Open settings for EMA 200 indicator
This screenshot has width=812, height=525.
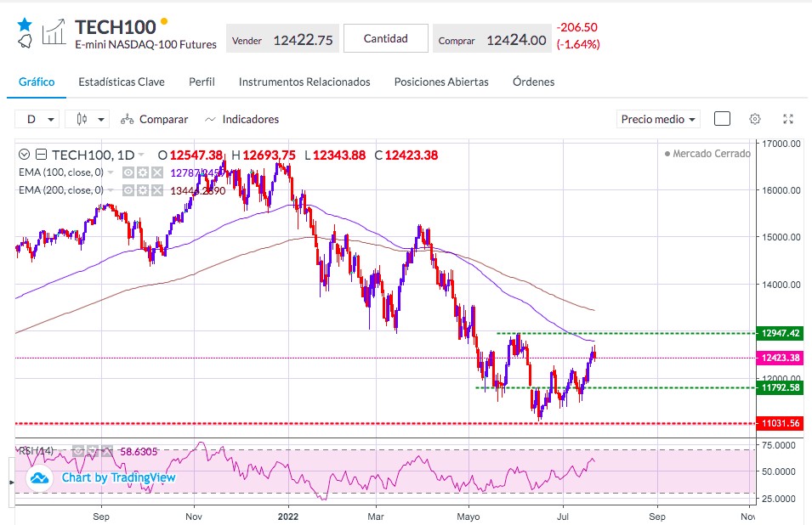[x=143, y=190]
